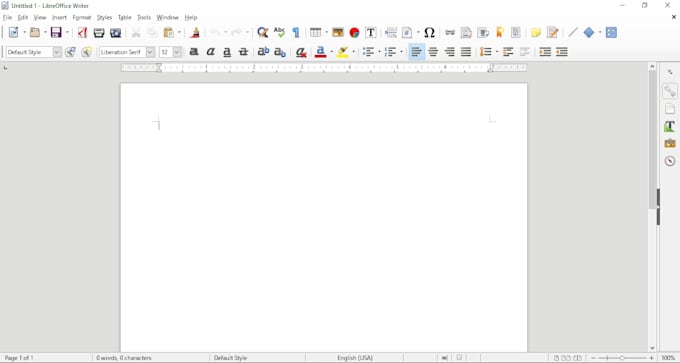Insert a chart
Viewport: 680px width, 363px height.
point(354,33)
